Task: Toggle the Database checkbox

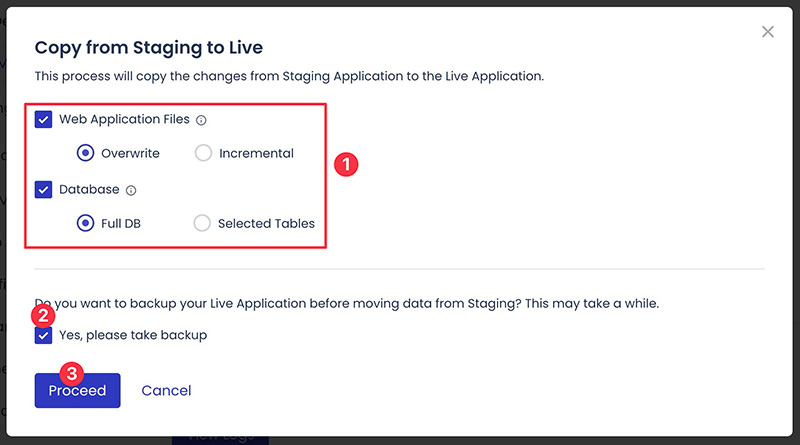Action: pyautogui.click(x=43, y=189)
